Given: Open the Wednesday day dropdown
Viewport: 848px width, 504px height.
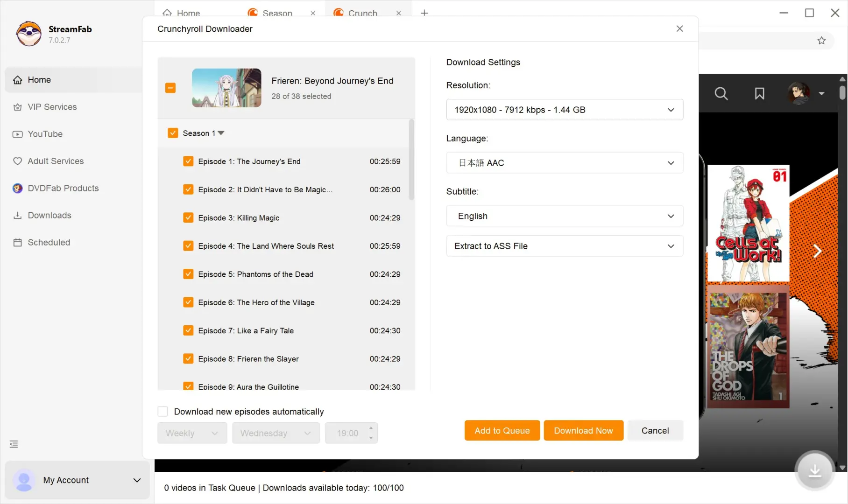Looking at the screenshot, I should [276, 433].
